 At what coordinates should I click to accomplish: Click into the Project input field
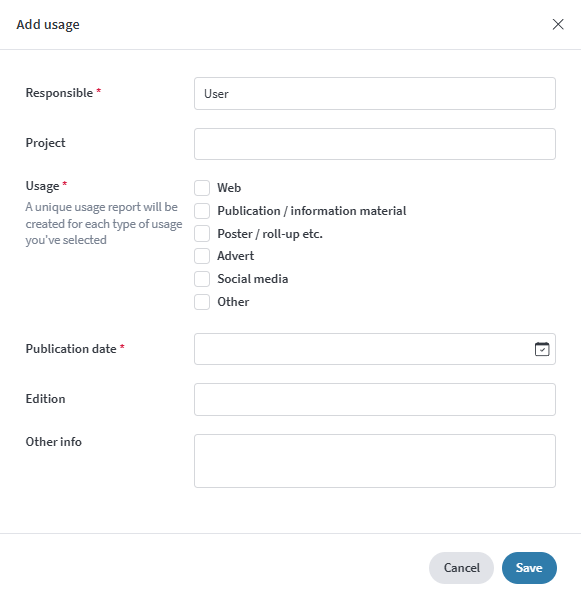375,144
